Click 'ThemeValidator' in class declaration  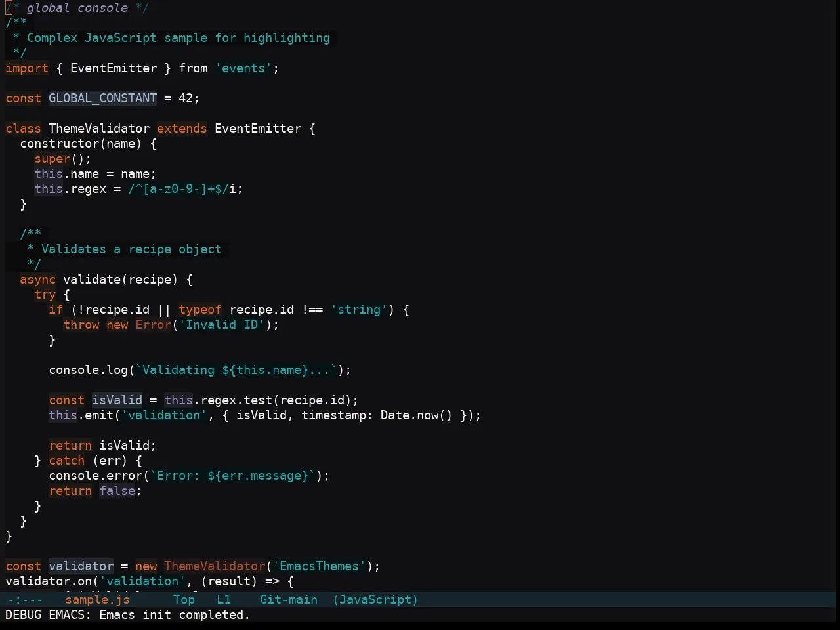coord(99,129)
